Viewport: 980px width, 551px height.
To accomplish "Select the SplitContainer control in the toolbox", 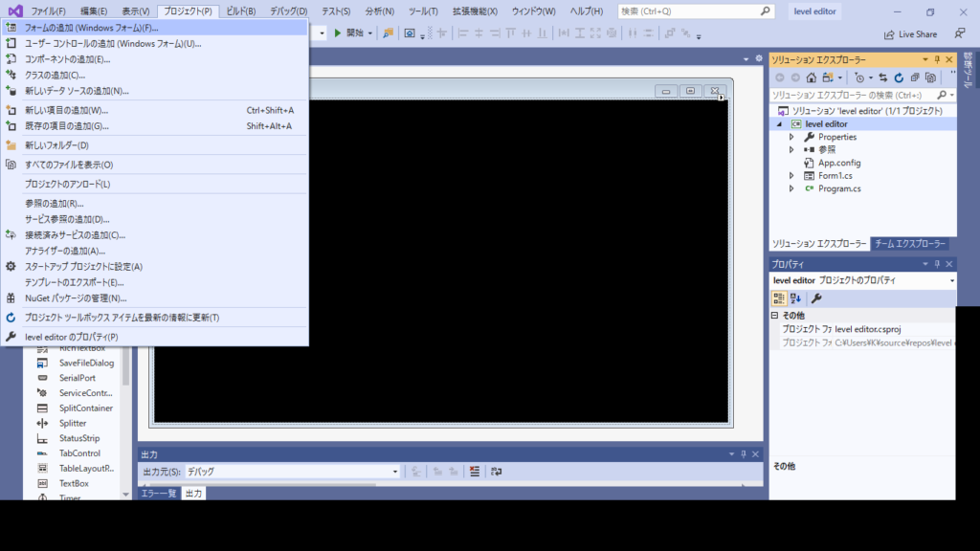I will (86, 408).
